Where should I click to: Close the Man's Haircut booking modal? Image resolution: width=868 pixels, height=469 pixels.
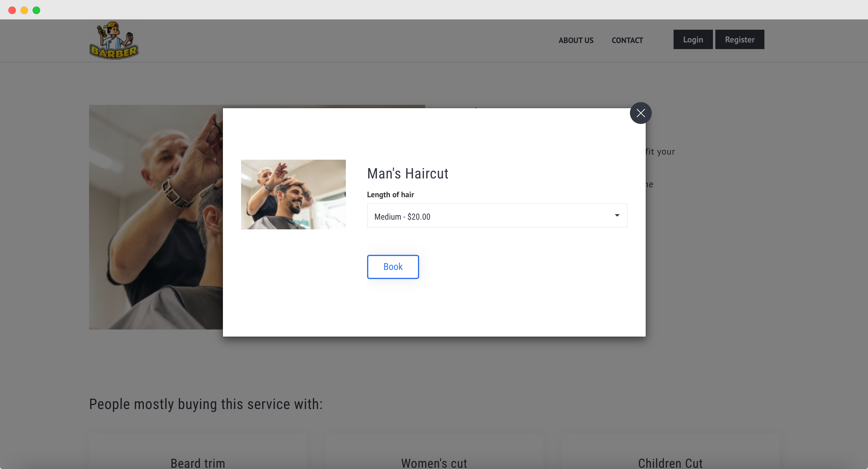tap(641, 113)
